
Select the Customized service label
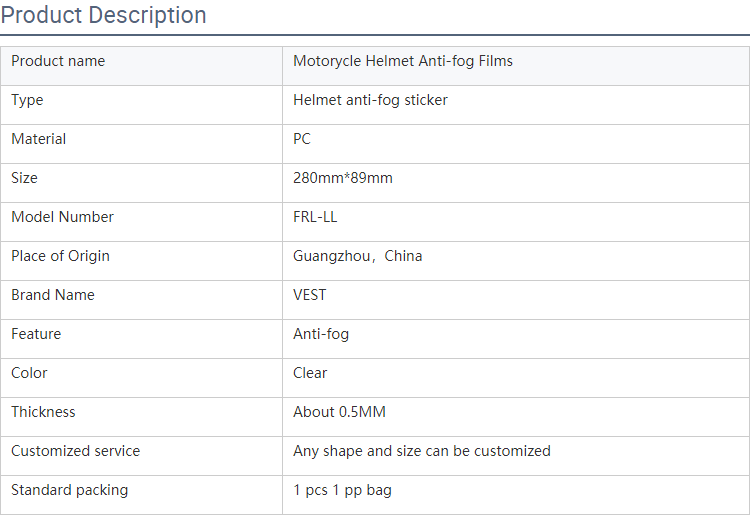coord(76,451)
